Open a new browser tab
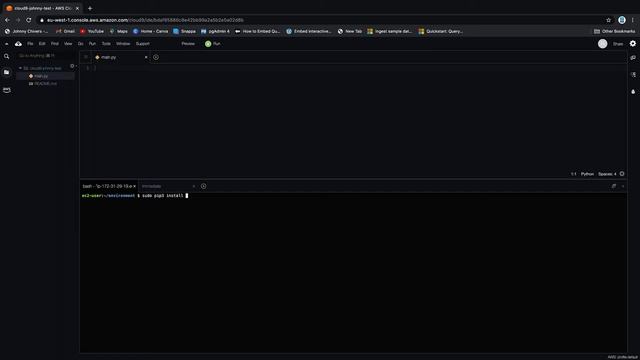The height and width of the screenshot is (360, 640). click(90, 8)
